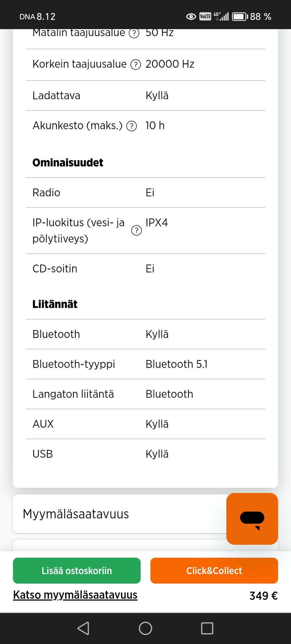Image resolution: width=291 pixels, height=644 pixels.
Task: Tap the Ominaisuudet section heading
Action: coord(68,163)
